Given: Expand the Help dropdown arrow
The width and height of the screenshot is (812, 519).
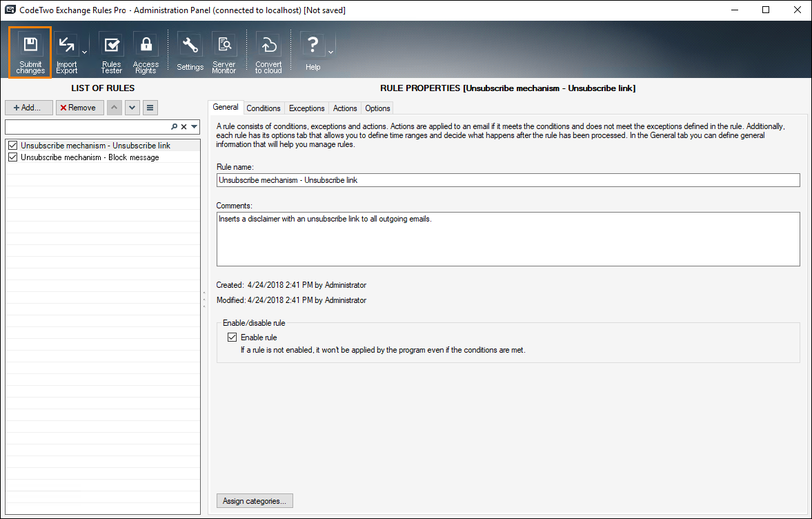Looking at the screenshot, I should point(330,52).
